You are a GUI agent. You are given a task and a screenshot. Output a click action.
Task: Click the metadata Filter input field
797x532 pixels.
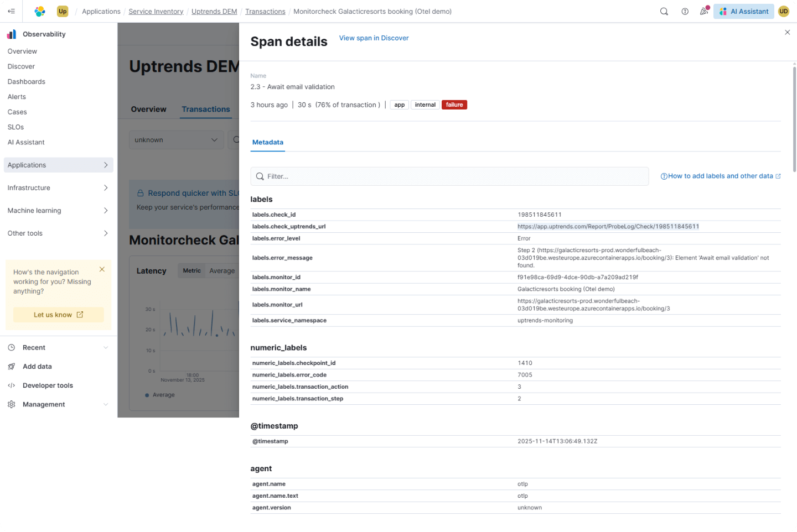(x=449, y=176)
